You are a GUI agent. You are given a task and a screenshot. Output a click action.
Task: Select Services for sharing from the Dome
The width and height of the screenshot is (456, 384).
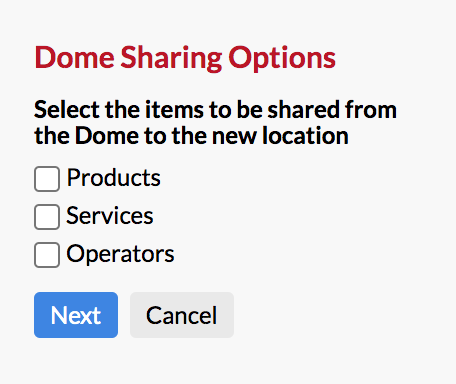[47, 217]
